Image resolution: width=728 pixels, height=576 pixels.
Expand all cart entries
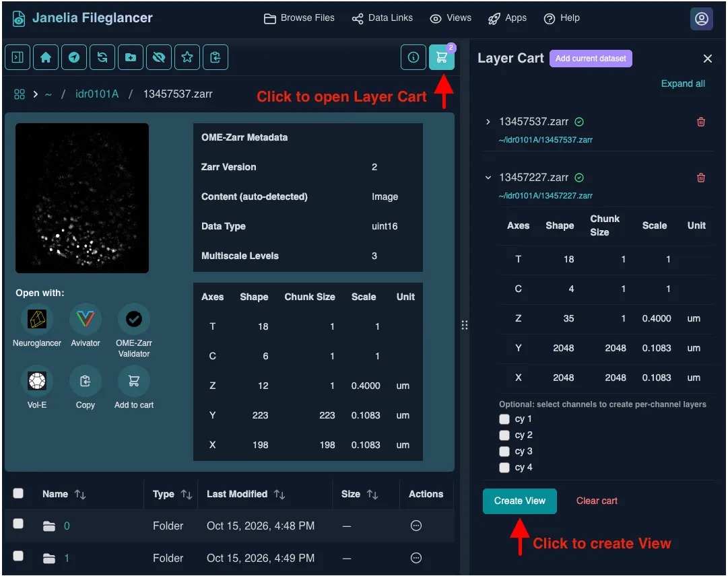(683, 83)
